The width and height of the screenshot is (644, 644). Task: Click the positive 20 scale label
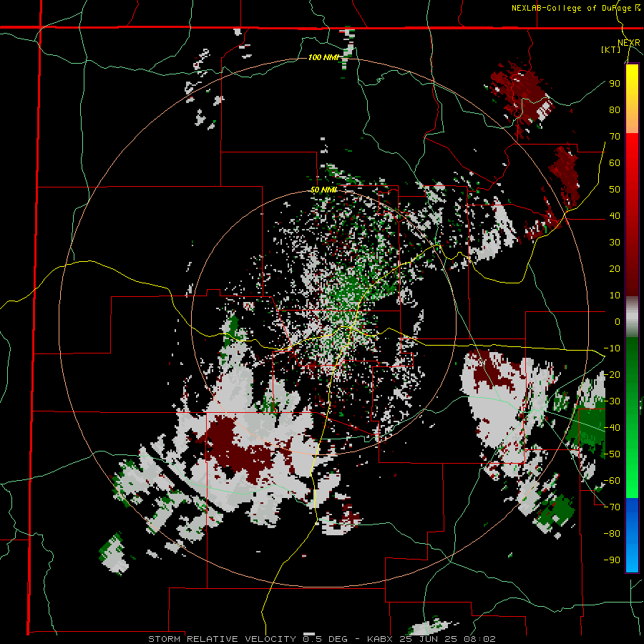615,268
